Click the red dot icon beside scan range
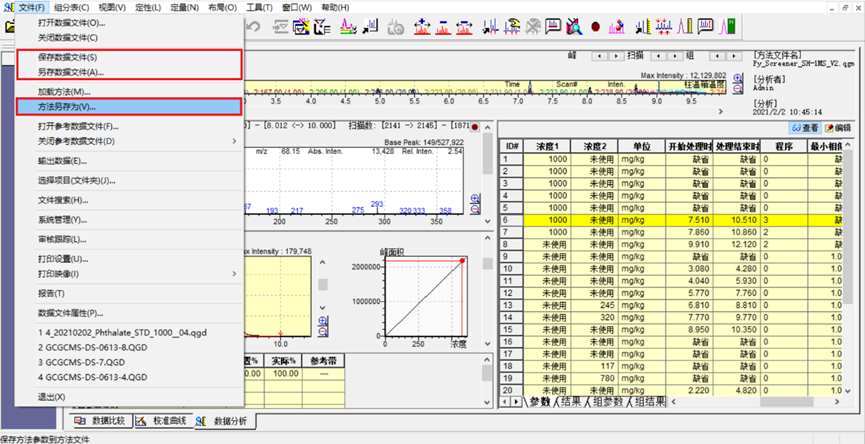This screenshot has height=444, width=865. pyautogui.click(x=475, y=126)
